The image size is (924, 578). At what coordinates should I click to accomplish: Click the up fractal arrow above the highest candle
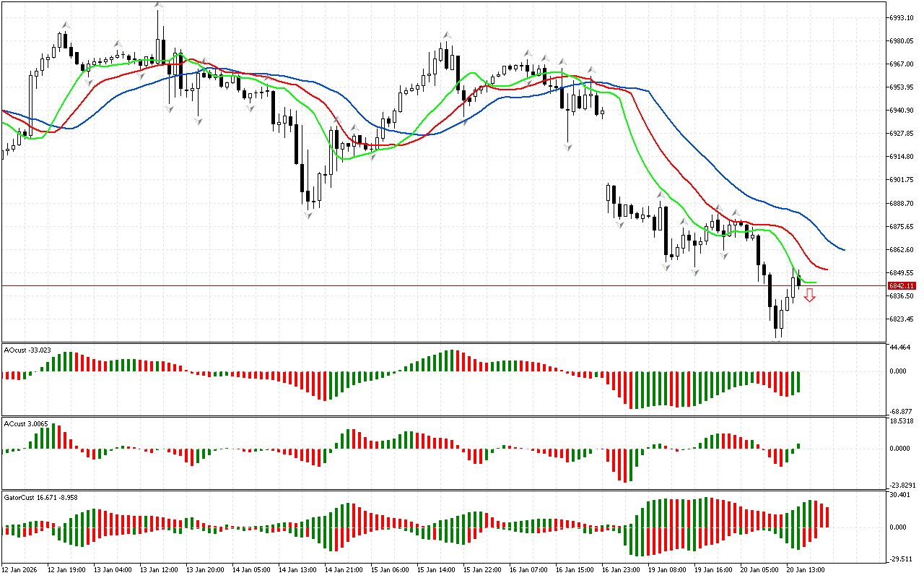[x=158, y=5]
